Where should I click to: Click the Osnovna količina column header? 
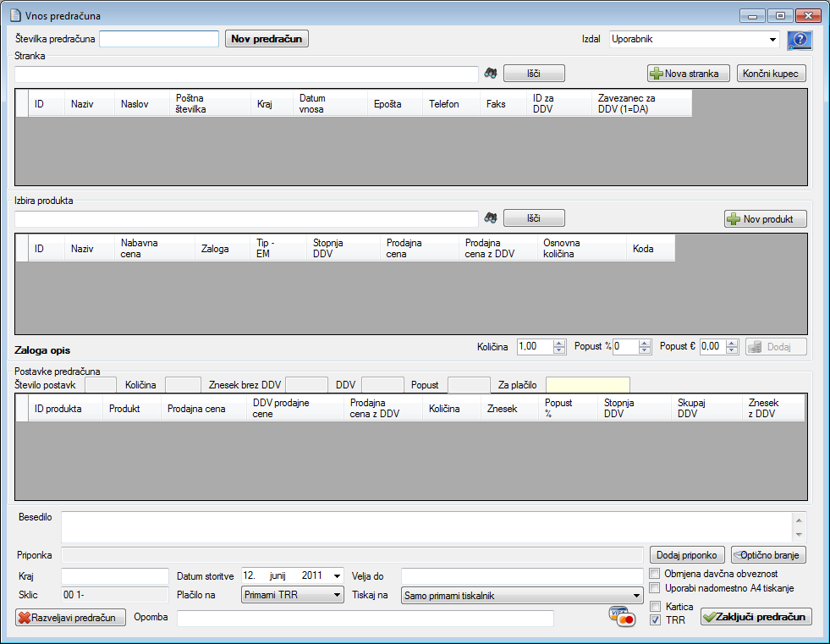click(x=581, y=249)
